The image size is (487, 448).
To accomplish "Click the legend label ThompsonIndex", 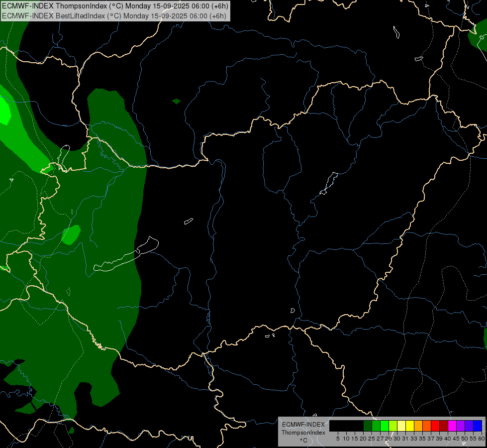I will coord(303,433).
